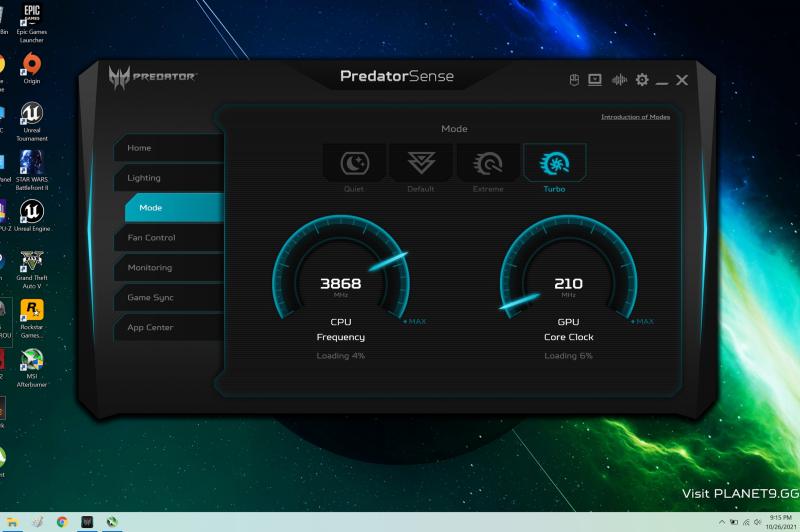Open Game Sync section
The height and width of the screenshot is (532, 800).
(169, 297)
